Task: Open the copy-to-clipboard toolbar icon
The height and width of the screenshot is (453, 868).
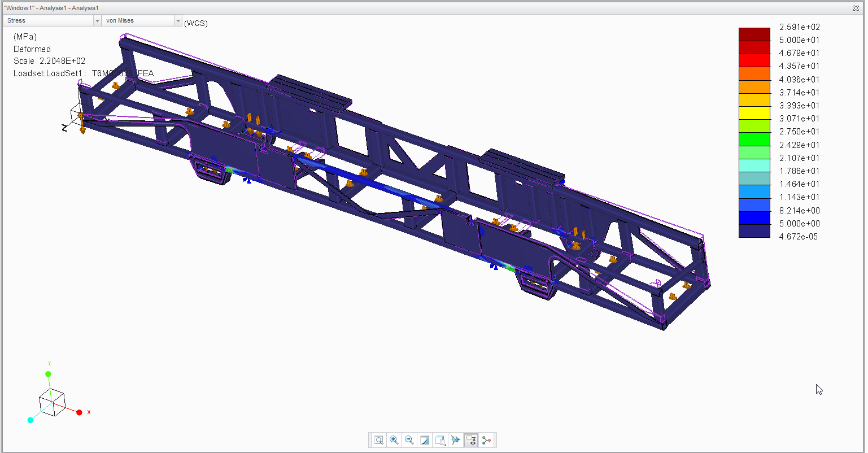Action: point(440,439)
